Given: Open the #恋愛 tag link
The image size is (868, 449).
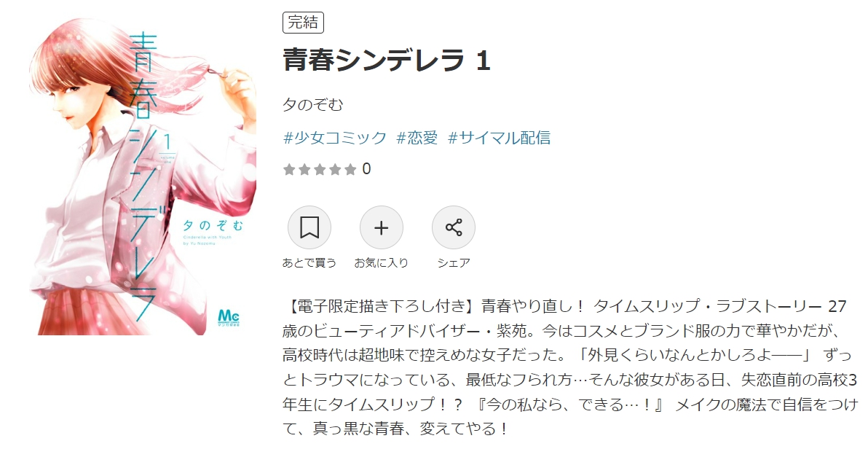Looking at the screenshot, I should [x=417, y=138].
